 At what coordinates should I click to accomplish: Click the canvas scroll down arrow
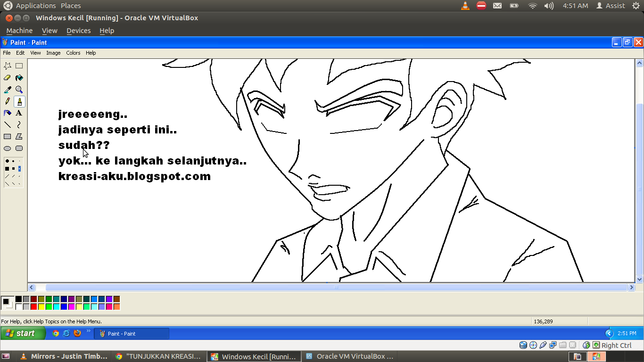pos(640,279)
